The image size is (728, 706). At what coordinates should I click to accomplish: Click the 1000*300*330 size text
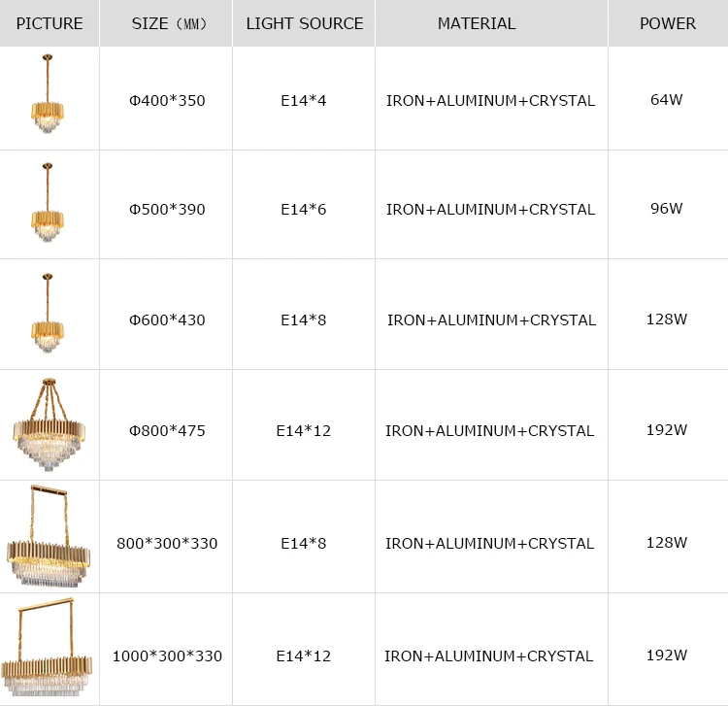click(167, 656)
